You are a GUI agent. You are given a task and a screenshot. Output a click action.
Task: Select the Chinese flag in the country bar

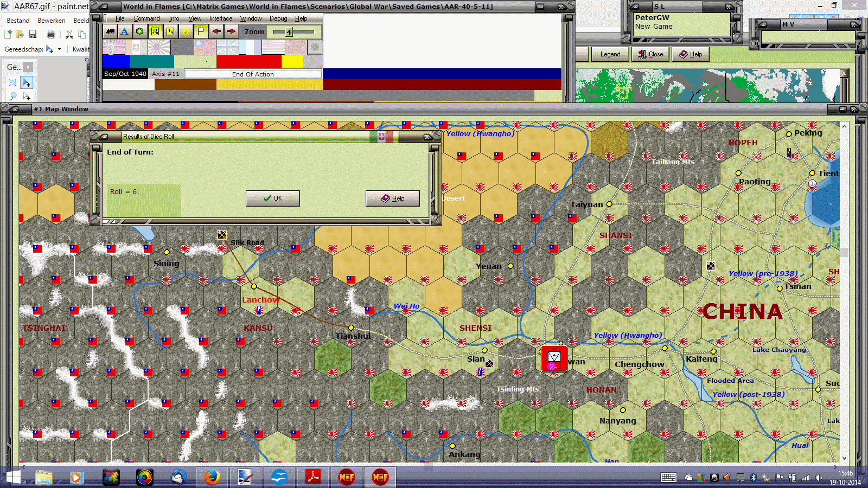pos(205,48)
